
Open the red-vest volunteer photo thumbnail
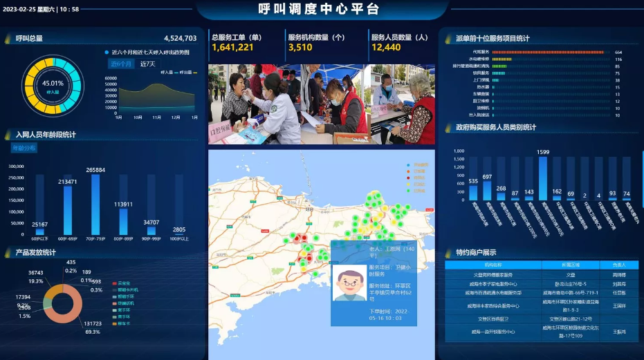(336, 104)
